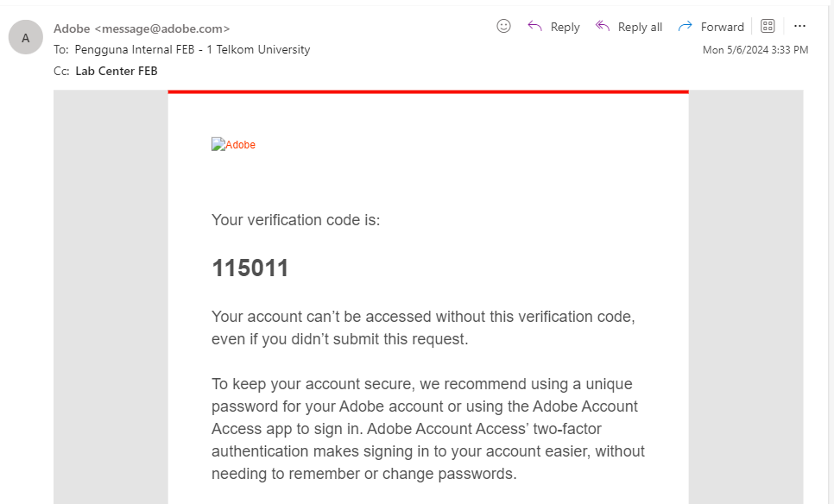This screenshot has height=504, width=834.
Task: Open the Lab Center FEB Cc contact
Action: 116,71
